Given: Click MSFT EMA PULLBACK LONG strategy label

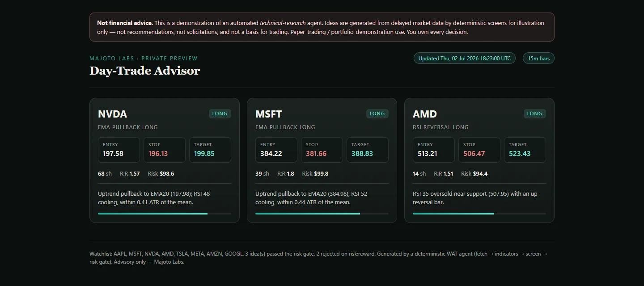Looking at the screenshot, I should [x=285, y=127].
